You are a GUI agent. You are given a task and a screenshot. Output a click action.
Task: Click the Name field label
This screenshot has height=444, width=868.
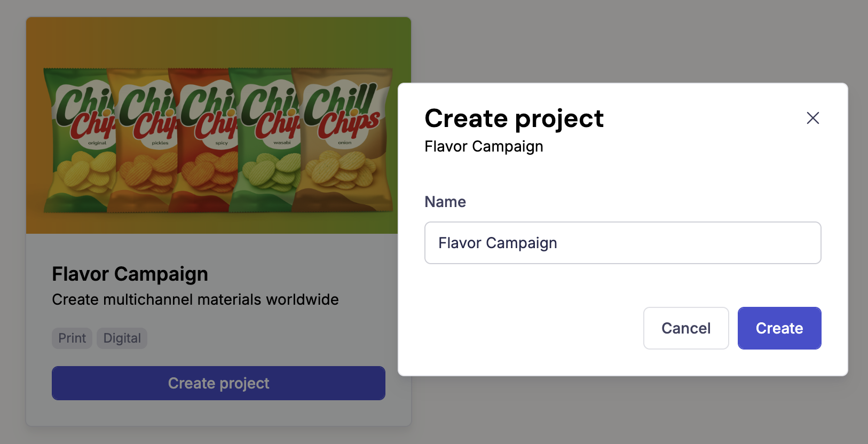445,202
